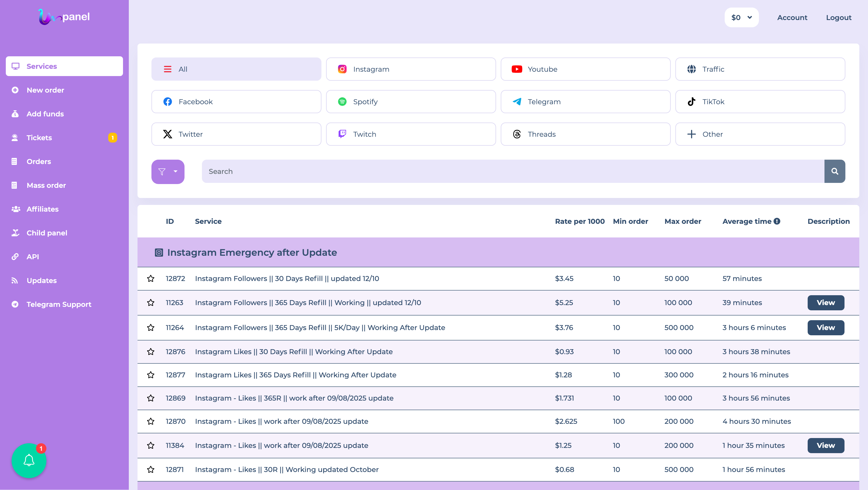
Task: Favorite service 12872 with the star
Action: (x=151, y=279)
